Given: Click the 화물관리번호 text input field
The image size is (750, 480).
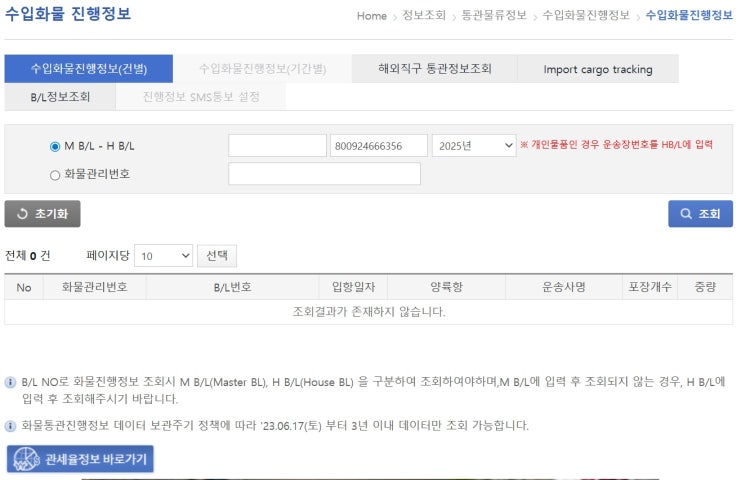Looking at the screenshot, I should click(x=324, y=174).
